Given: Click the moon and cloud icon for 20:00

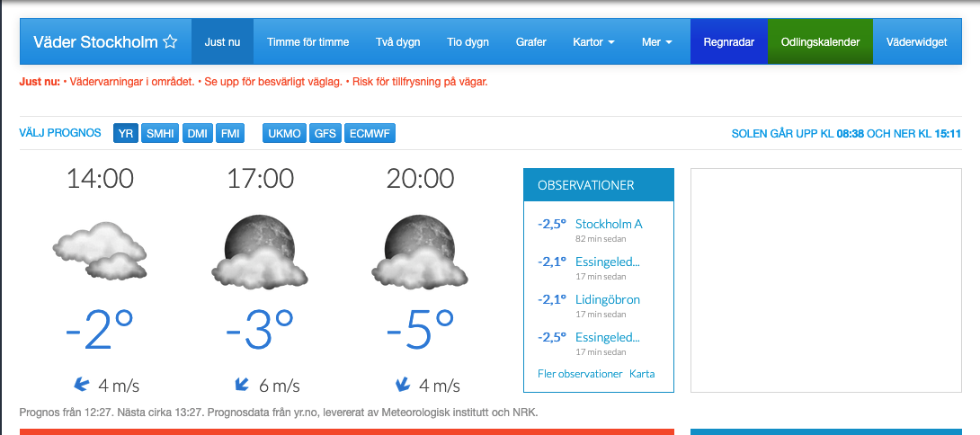Looking at the screenshot, I should (420, 251).
